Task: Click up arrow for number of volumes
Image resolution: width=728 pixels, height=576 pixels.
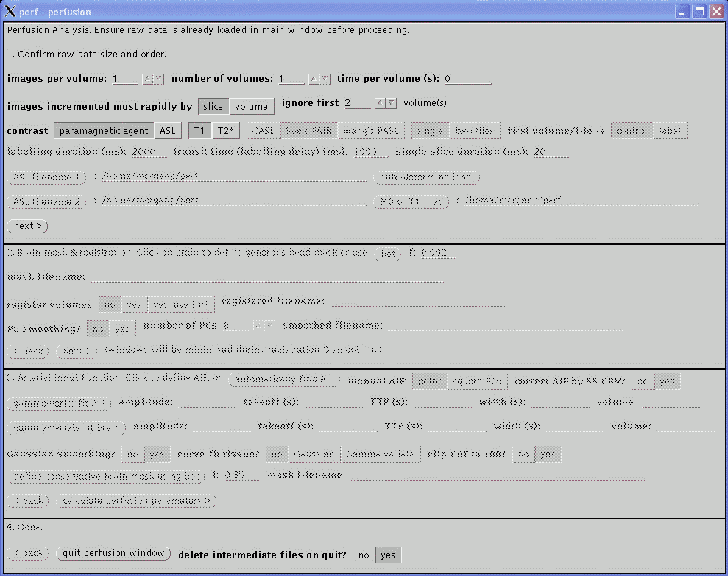Action: [314, 79]
